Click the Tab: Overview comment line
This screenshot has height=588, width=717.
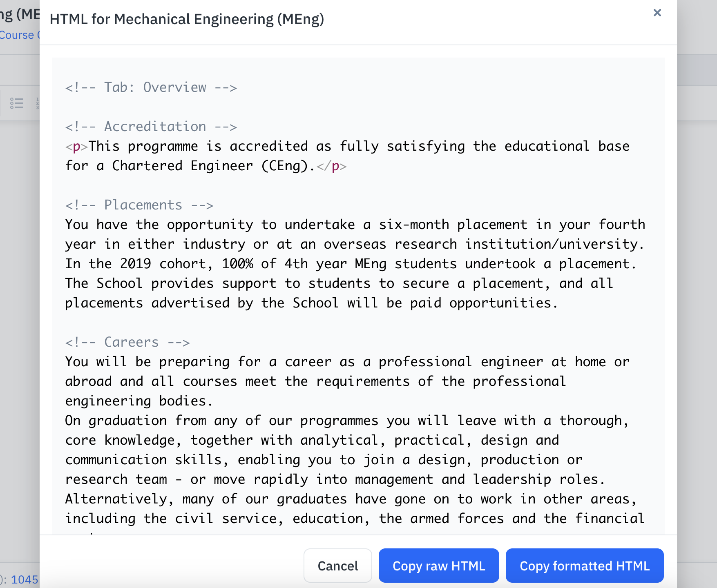(151, 87)
